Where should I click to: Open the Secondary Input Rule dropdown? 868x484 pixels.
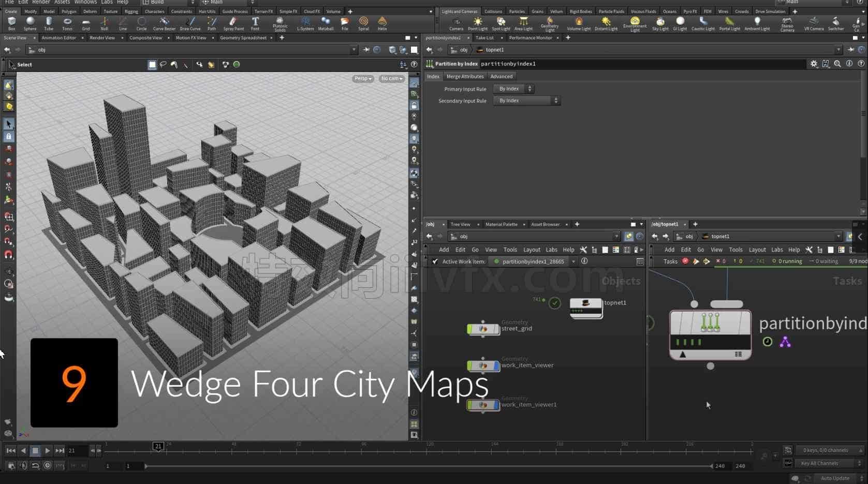click(526, 101)
